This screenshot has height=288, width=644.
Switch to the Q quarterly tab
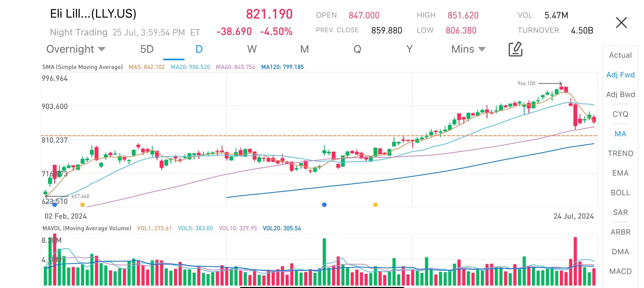[357, 49]
